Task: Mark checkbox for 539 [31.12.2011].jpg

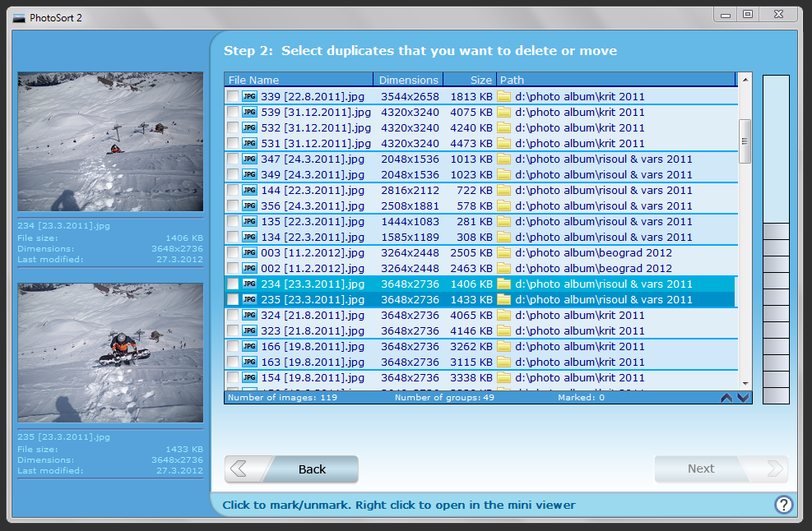Action: pos(233,112)
